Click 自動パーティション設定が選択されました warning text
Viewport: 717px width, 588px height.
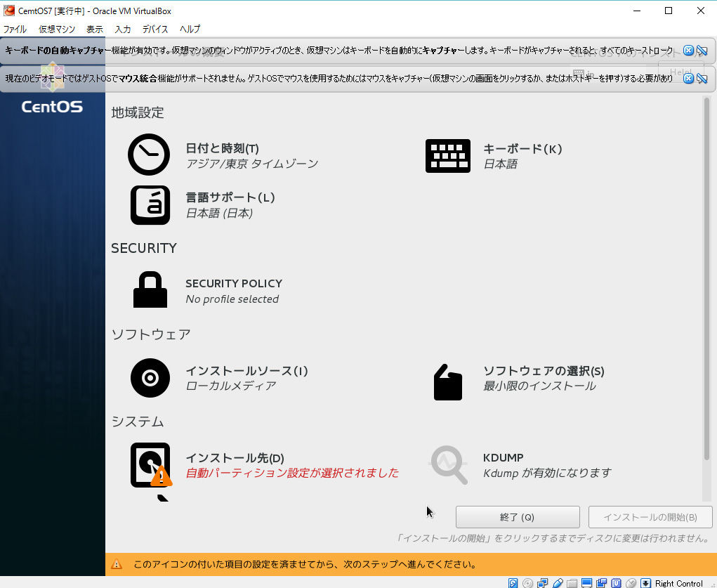click(x=292, y=473)
